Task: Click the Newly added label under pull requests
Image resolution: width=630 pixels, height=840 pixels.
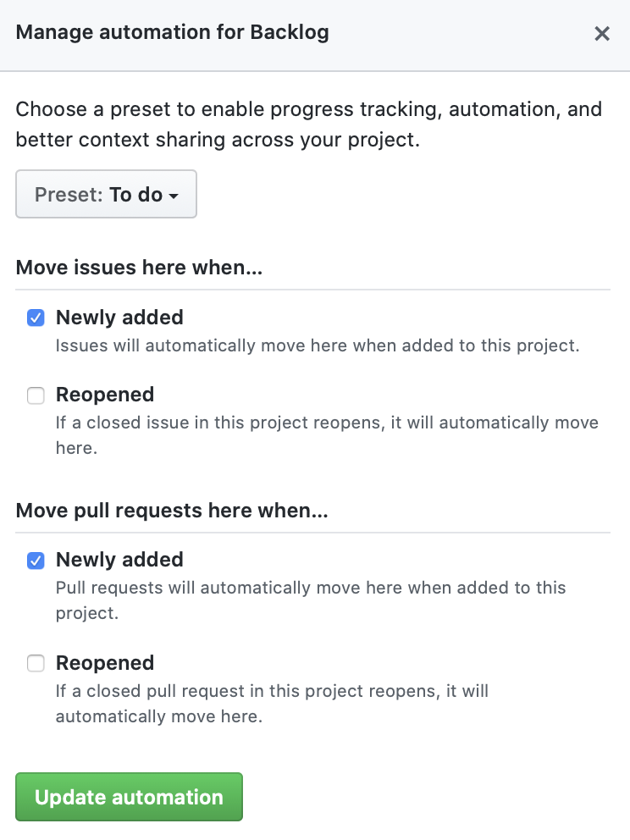Action: [x=119, y=560]
